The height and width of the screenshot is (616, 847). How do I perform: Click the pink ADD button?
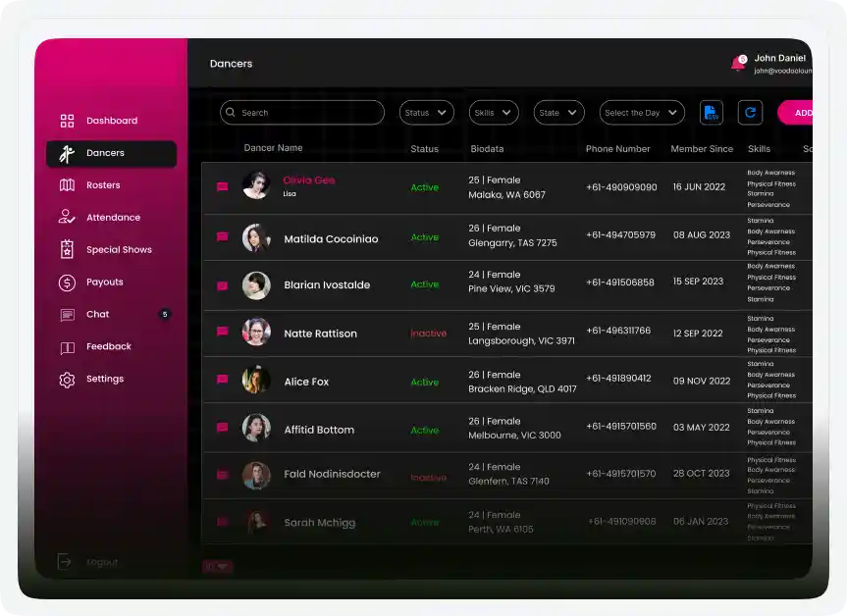tap(797, 113)
